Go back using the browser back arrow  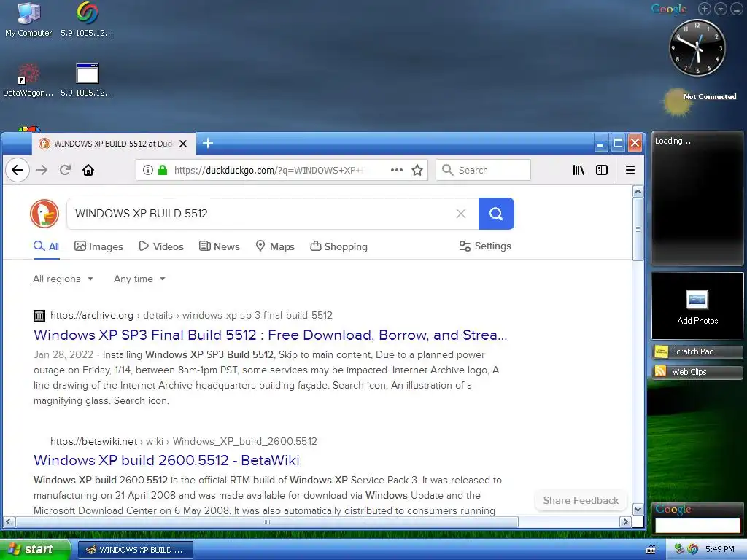(x=18, y=170)
